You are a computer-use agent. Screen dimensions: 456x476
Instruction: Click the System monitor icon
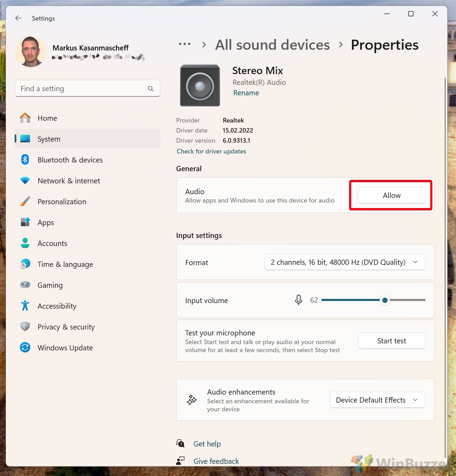[x=25, y=139]
